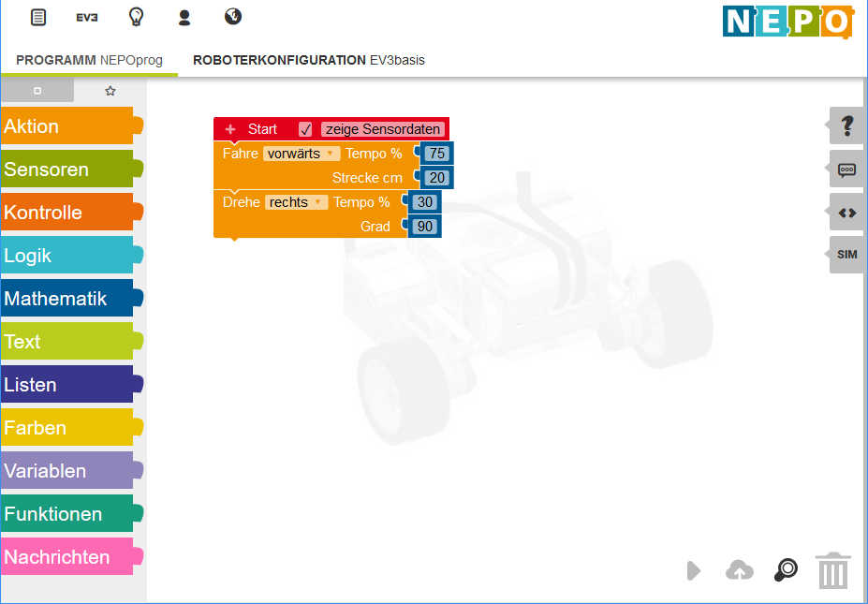Open the lightbulb help menu
This screenshot has height=604, width=868.
point(136,17)
